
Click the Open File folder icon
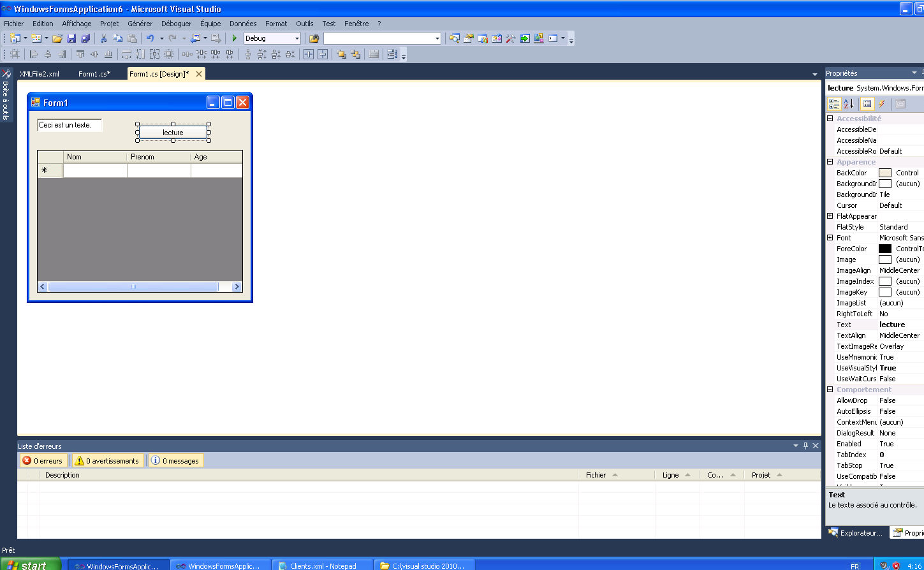[x=57, y=38]
